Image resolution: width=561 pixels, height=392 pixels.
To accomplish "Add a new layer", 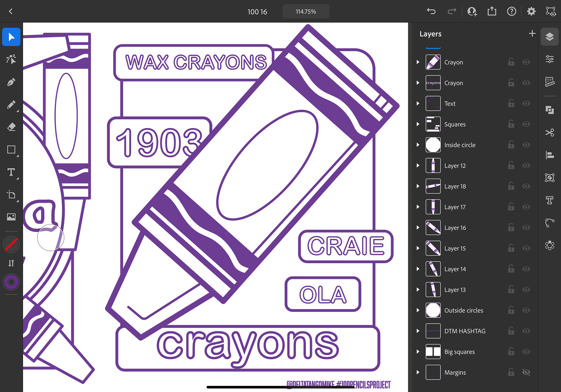I will coord(532,34).
